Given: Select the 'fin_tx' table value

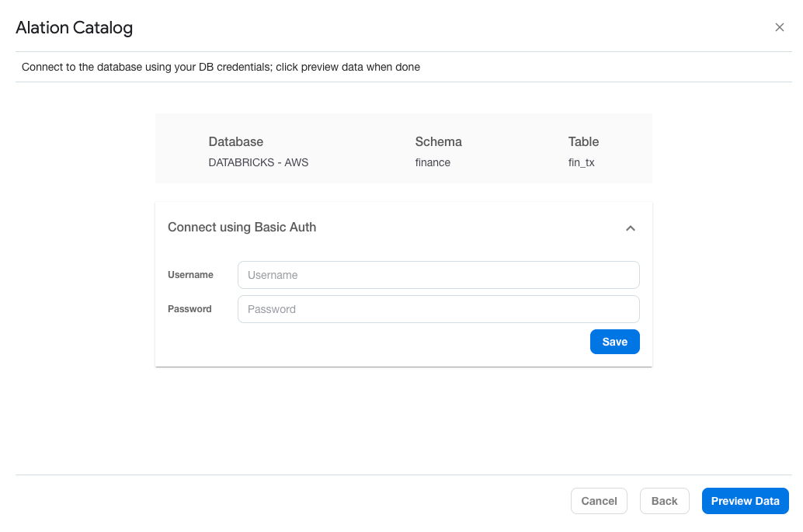Looking at the screenshot, I should [x=581, y=162].
